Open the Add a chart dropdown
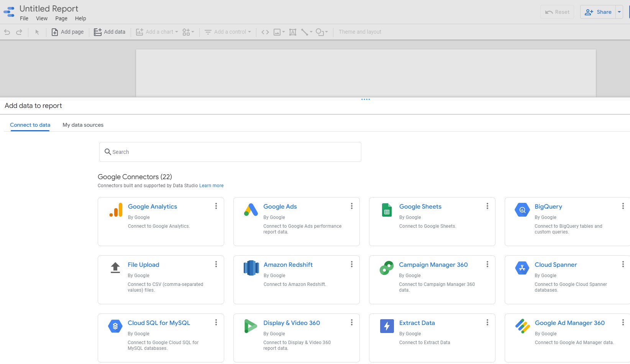 pyautogui.click(x=157, y=32)
